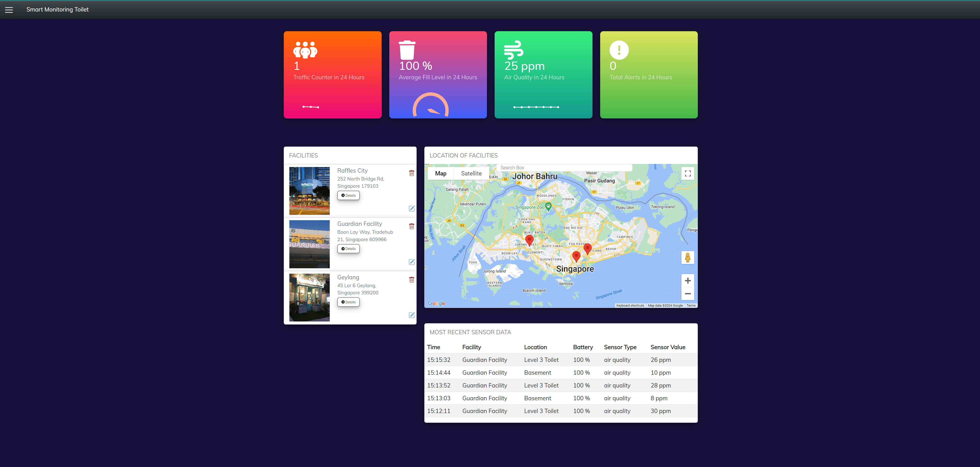Select the 15:12:11 sensor row time
This screenshot has height=467, width=980.
[439, 411]
